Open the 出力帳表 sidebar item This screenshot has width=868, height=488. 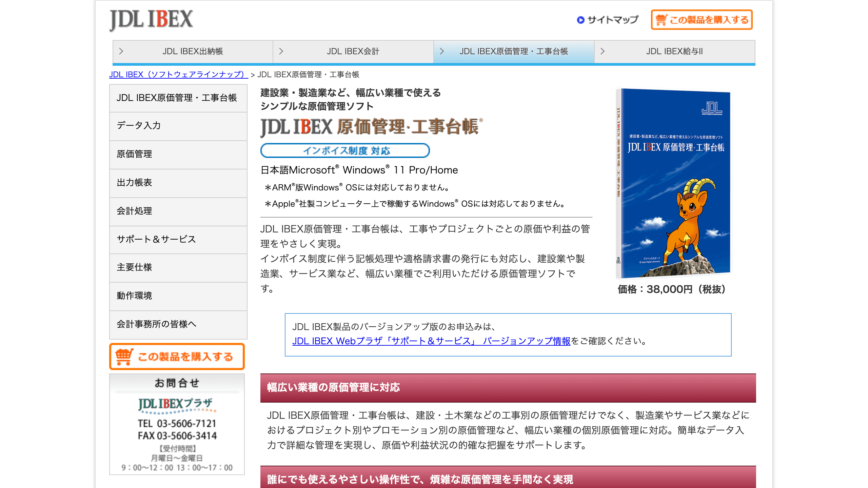(178, 183)
